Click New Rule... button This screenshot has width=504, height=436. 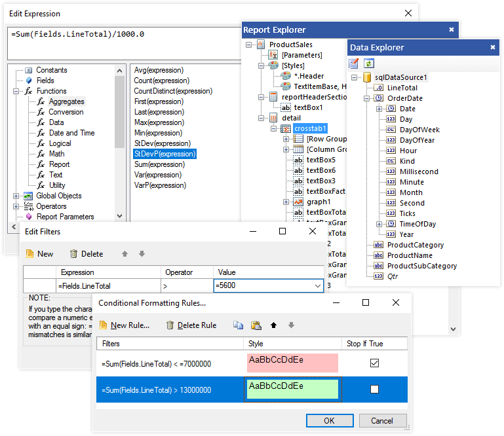tap(125, 325)
